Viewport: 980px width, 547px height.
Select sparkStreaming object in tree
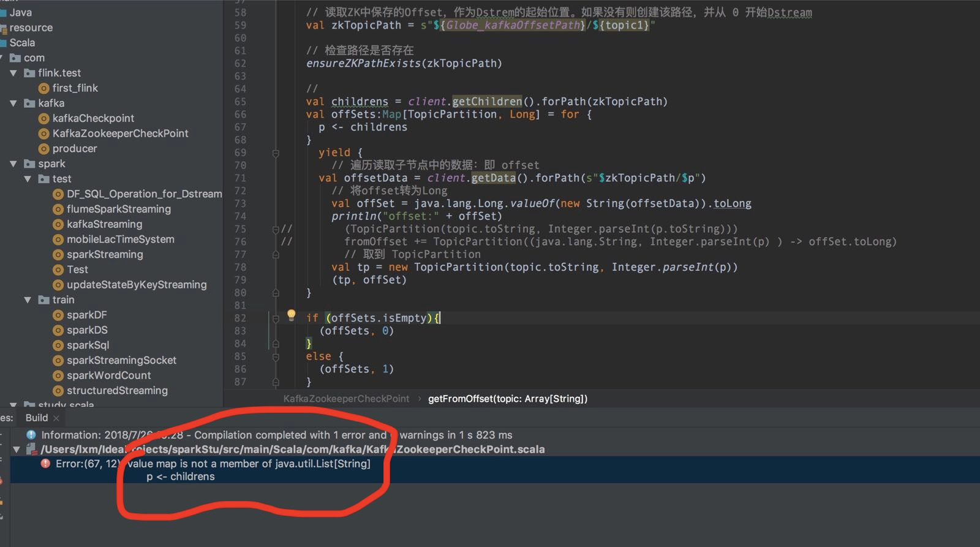(x=105, y=254)
